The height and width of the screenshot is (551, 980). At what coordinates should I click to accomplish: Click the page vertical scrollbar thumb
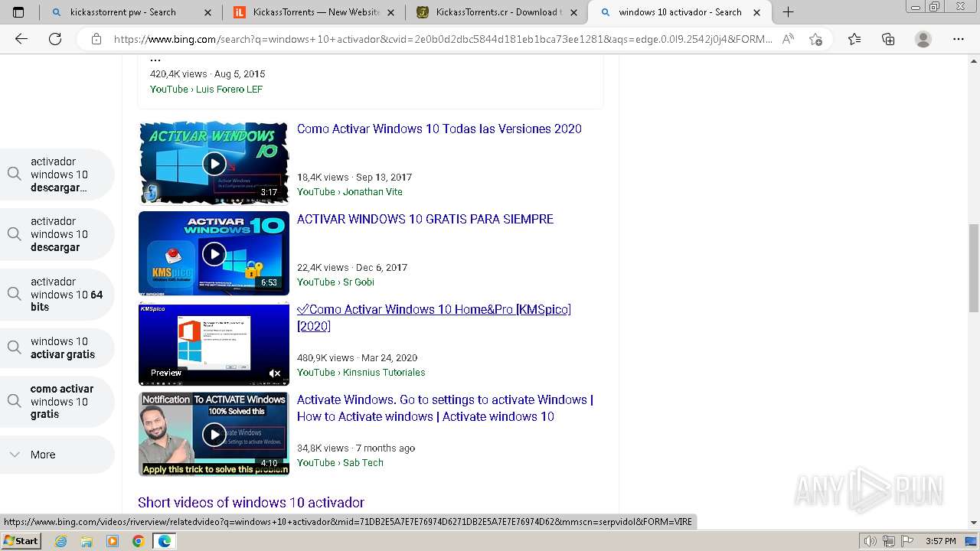coord(973,268)
